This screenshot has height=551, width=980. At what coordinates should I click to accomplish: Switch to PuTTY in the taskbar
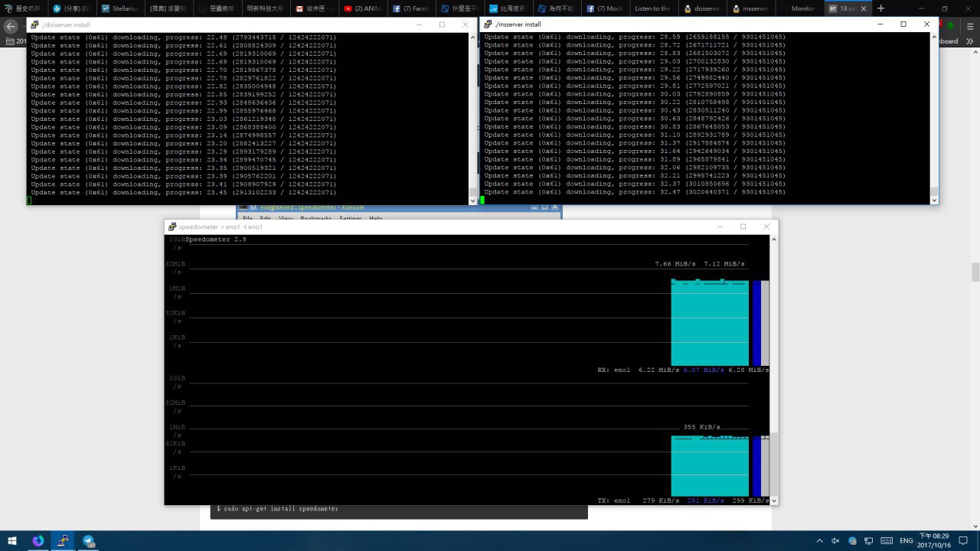click(63, 540)
